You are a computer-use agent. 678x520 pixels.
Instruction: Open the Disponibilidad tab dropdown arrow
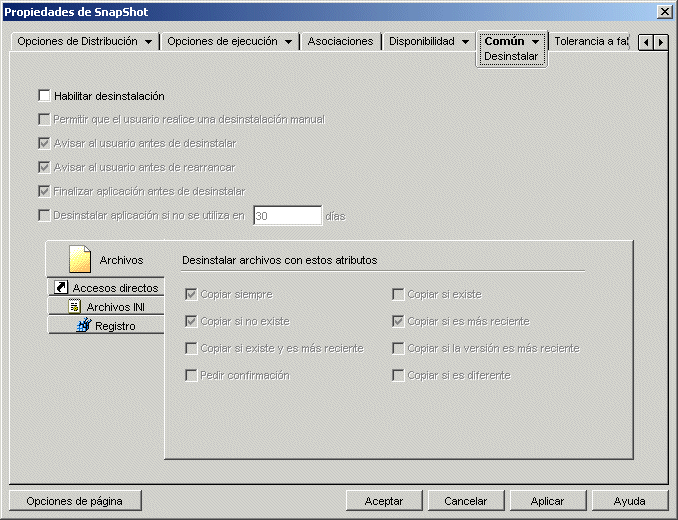point(466,42)
